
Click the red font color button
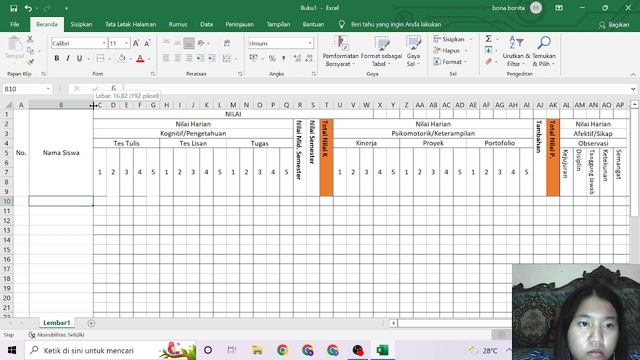pyautogui.click(x=140, y=58)
